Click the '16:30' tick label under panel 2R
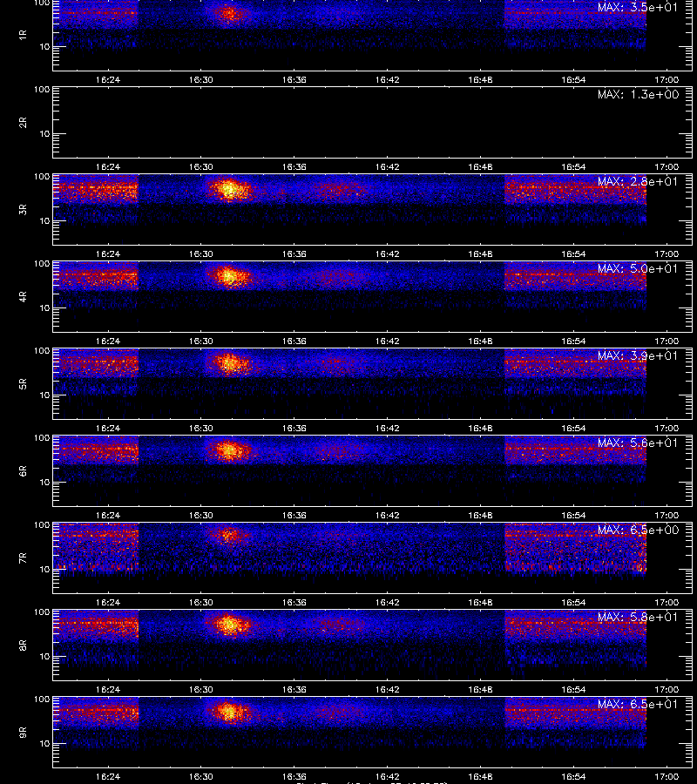Viewport: 697px width, 784px height. tap(200, 167)
